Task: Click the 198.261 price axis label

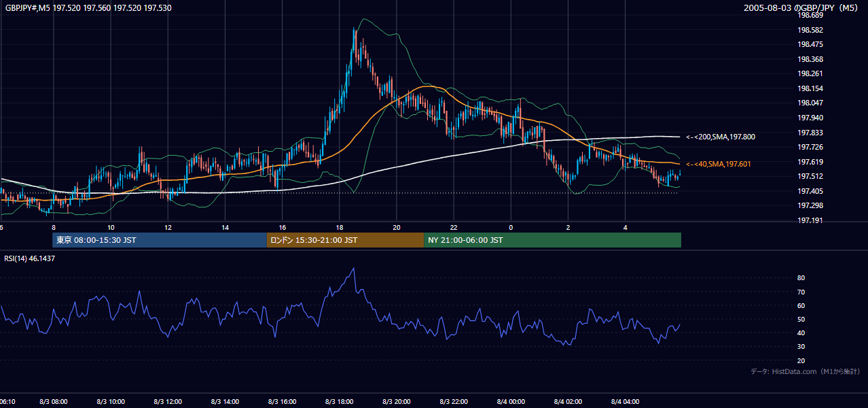Action: [x=811, y=74]
